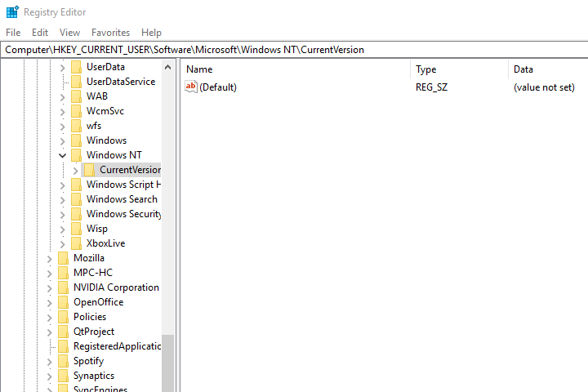Click the NVIDIA Corporation folder icon
Screen dimensions: 588x392
pyautogui.click(x=64, y=287)
